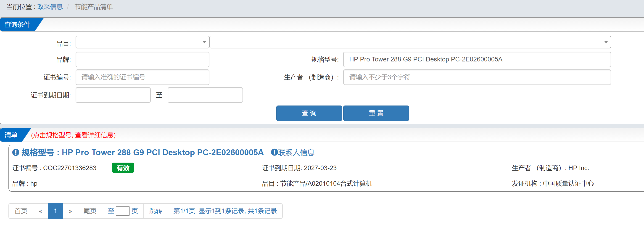Go to 尾页 last page

(90, 211)
